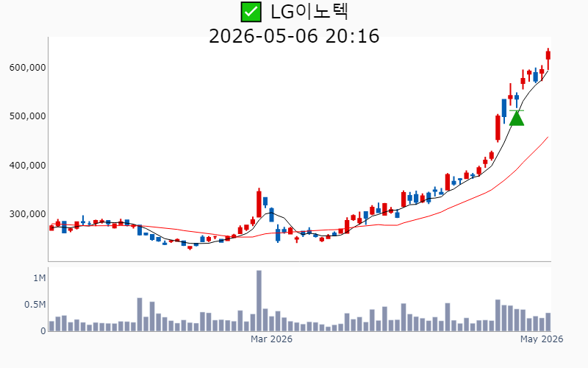
Task: Select the blue candle right of the tall March spike
Action: pos(265,202)
